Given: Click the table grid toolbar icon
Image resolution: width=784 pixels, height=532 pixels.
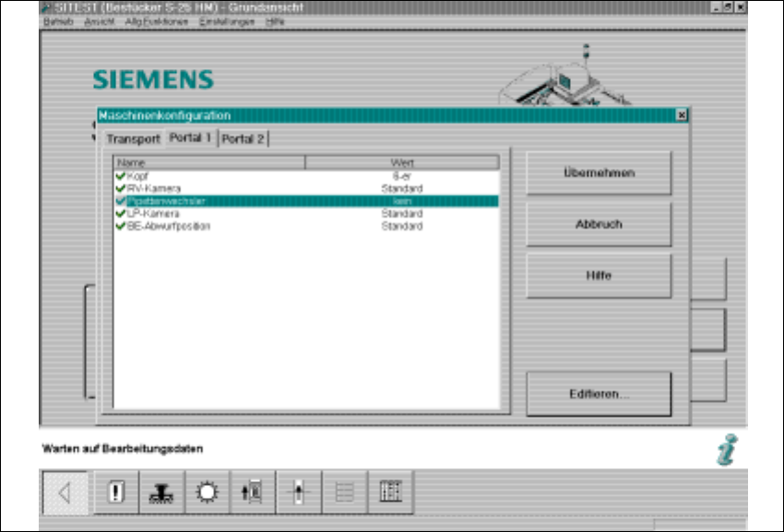Looking at the screenshot, I should pyautogui.click(x=390, y=492).
